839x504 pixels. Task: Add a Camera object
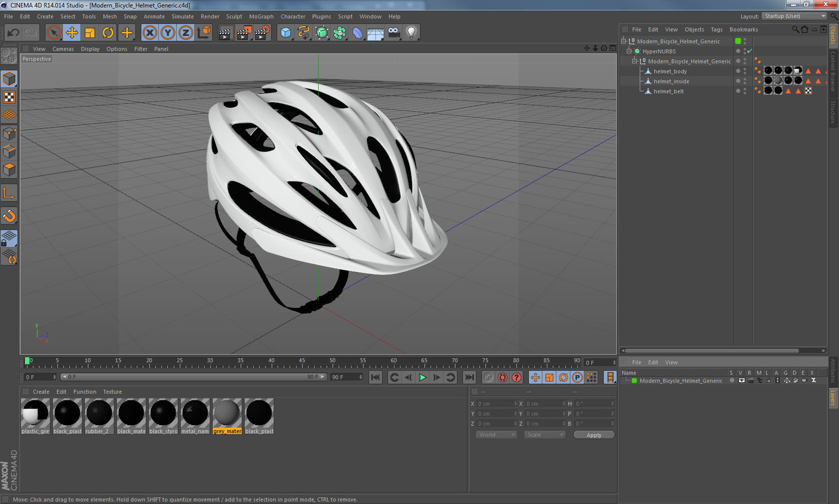coord(394,33)
